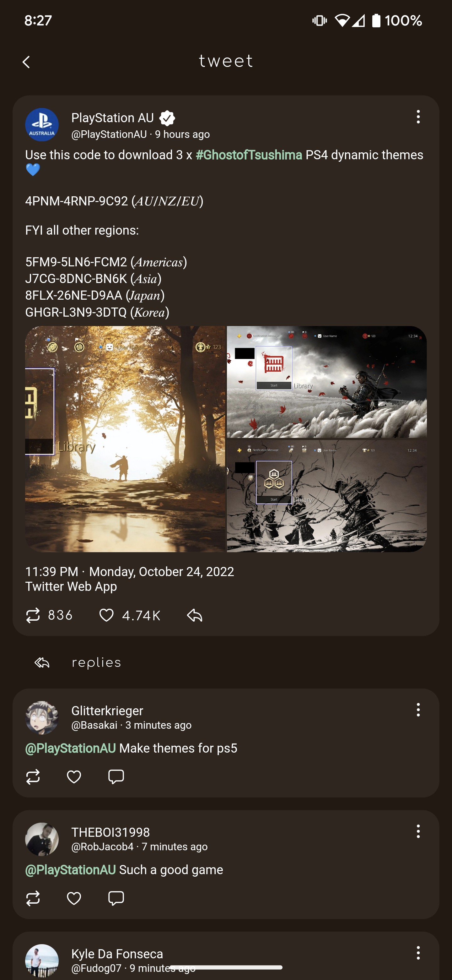Retweet THEBOI31998's reply
452x980 pixels.
tap(33, 898)
